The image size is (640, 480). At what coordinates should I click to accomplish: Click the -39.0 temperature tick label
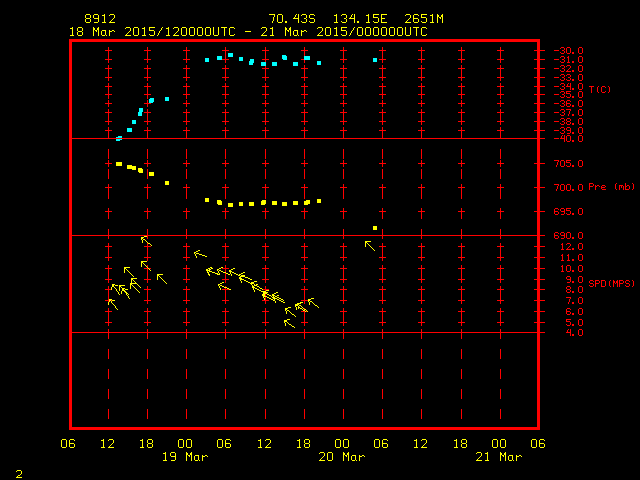(x=569, y=131)
